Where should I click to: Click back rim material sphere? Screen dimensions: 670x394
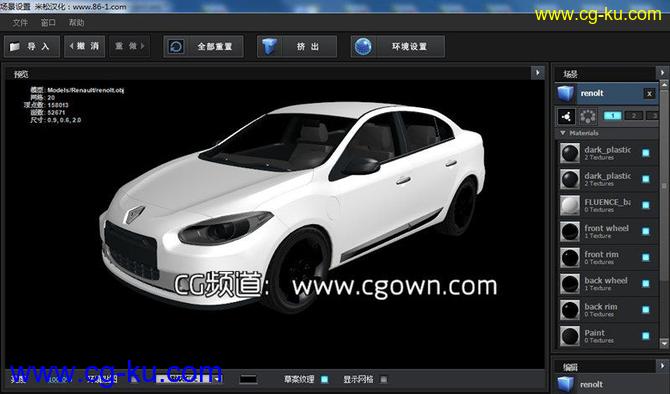point(570,310)
